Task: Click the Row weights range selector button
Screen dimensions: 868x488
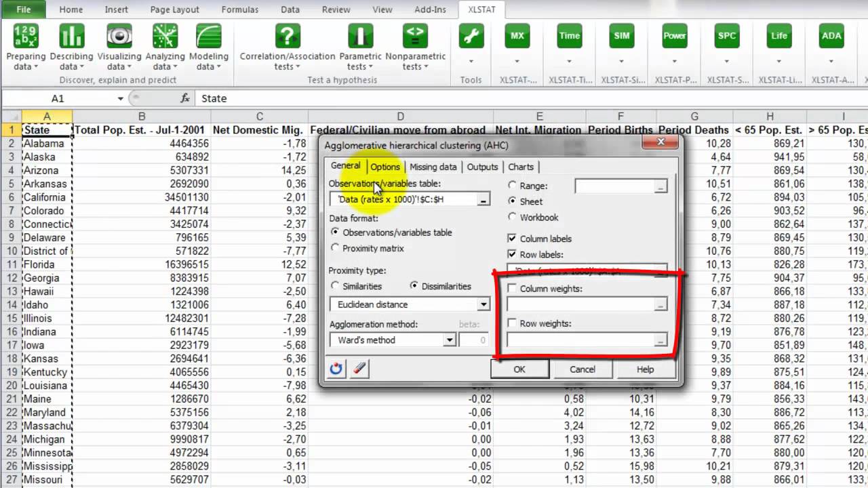Action: click(x=660, y=340)
